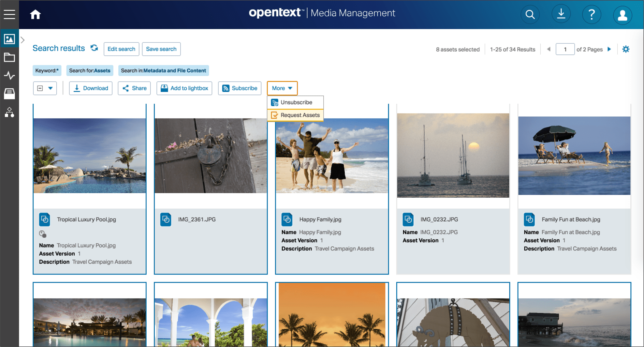Image resolution: width=644 pixels, height=347 pixels.
Task: Click the Edit search button
Action: coord(121,49)
